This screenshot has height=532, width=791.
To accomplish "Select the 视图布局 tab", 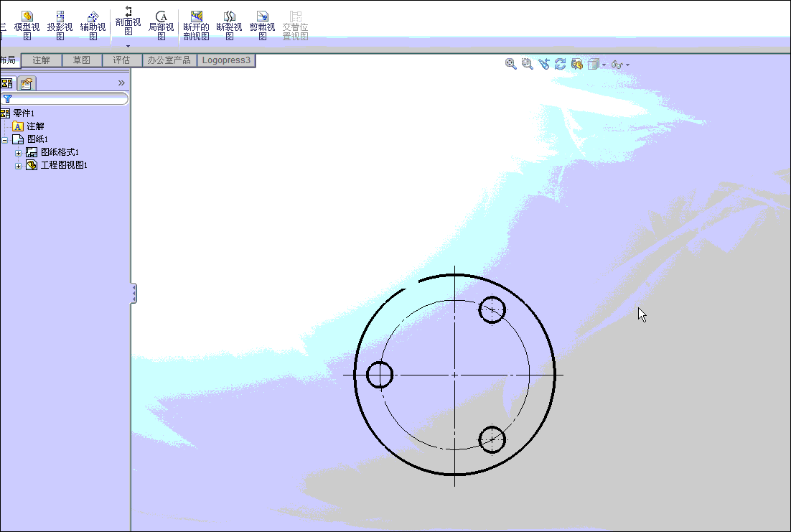I will (x=9, y=60).
